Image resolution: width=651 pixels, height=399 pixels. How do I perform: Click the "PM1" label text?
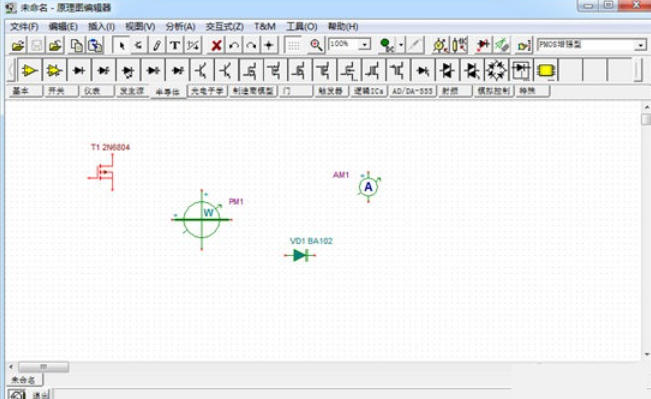[236, 201]
